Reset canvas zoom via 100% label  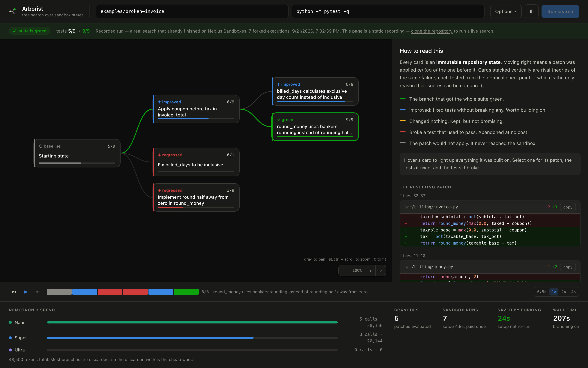(357, 271)
